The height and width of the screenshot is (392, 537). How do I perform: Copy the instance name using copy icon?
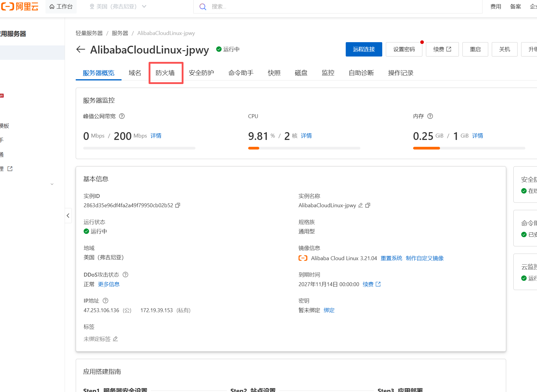coord(368,205)
